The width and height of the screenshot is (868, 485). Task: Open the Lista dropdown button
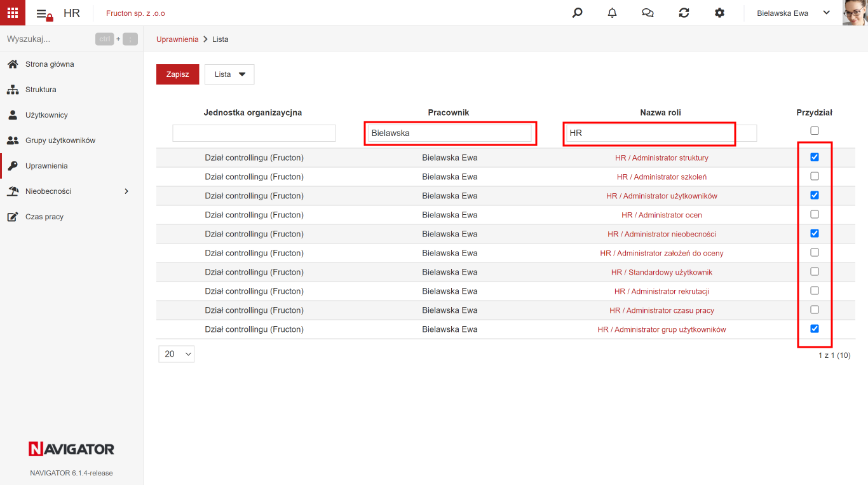pyautogui.click(x=229, y=74)
